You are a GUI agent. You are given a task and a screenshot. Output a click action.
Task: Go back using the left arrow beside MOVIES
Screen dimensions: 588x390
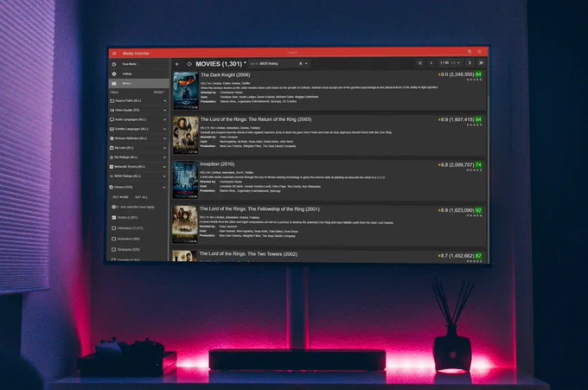pyautogui.click(x=177, y=64)
